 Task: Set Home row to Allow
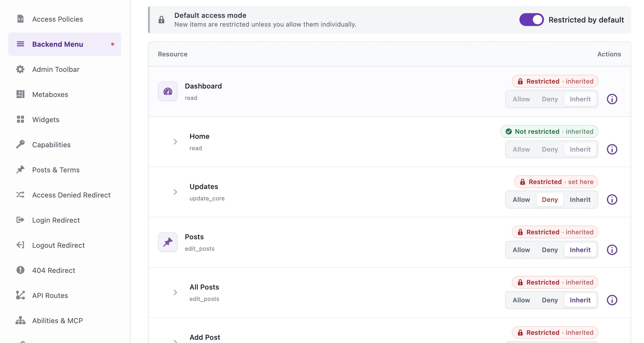521,149
